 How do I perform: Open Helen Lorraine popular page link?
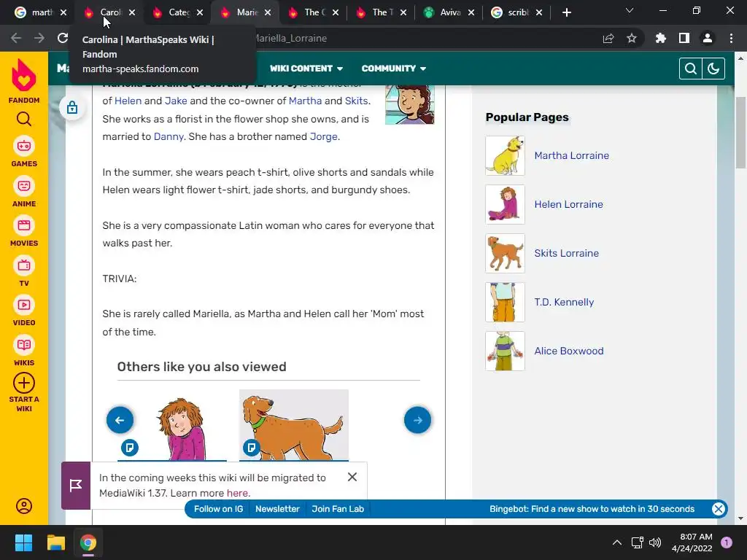tap(568, 204)
